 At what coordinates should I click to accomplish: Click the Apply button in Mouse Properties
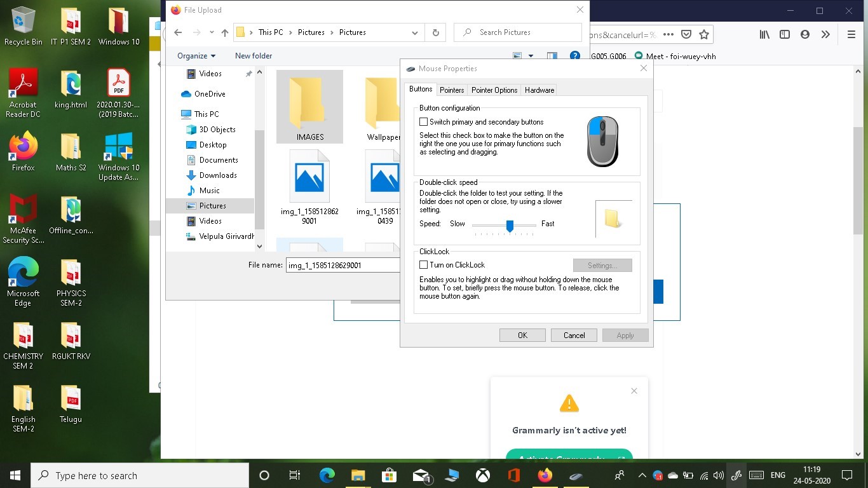pyautogui.click(x=625, y=335)
